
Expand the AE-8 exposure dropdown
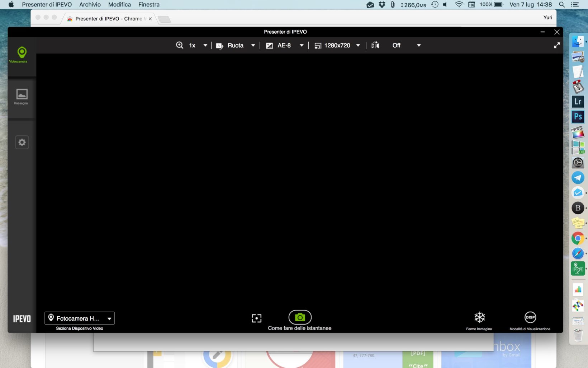coord(302,46)
